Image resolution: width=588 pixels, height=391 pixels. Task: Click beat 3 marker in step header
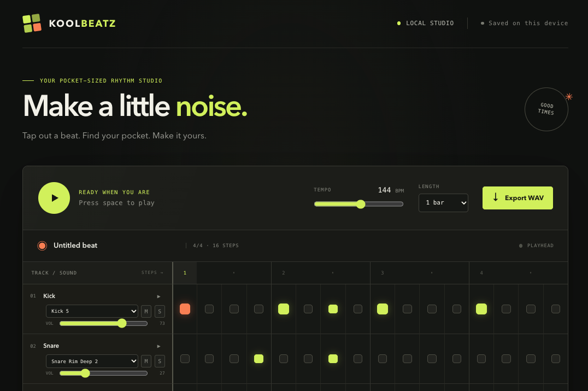383,273
